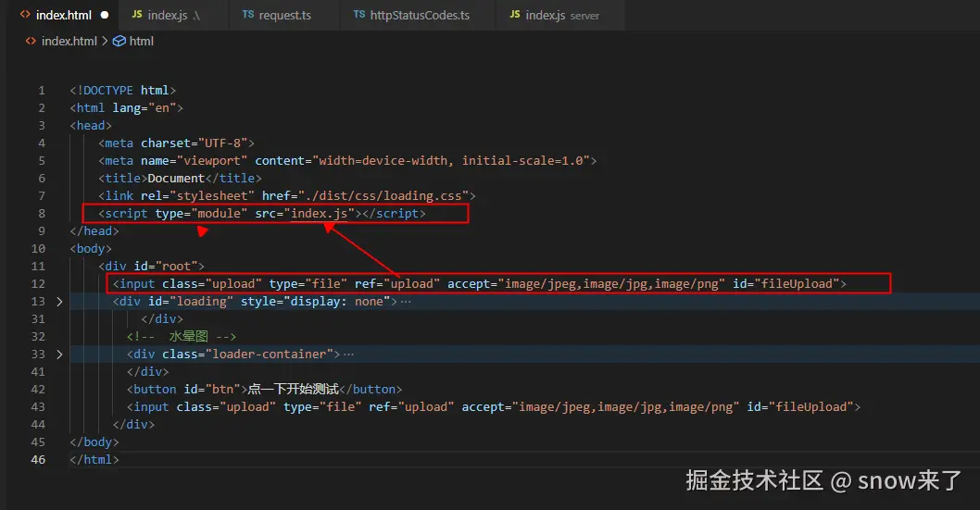The height and width of the screenshot is (510, 980).
Task: Open the request.ts tab
Action: 285,15
